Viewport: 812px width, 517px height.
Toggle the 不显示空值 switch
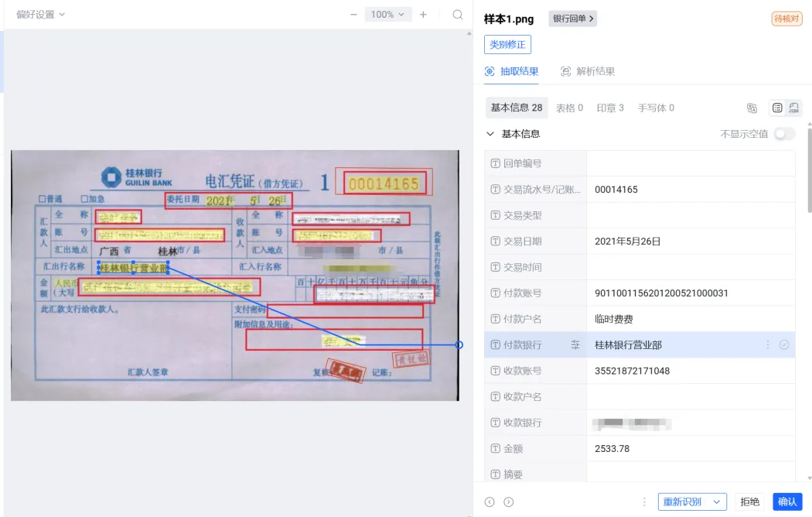click(x=784, y=134)
